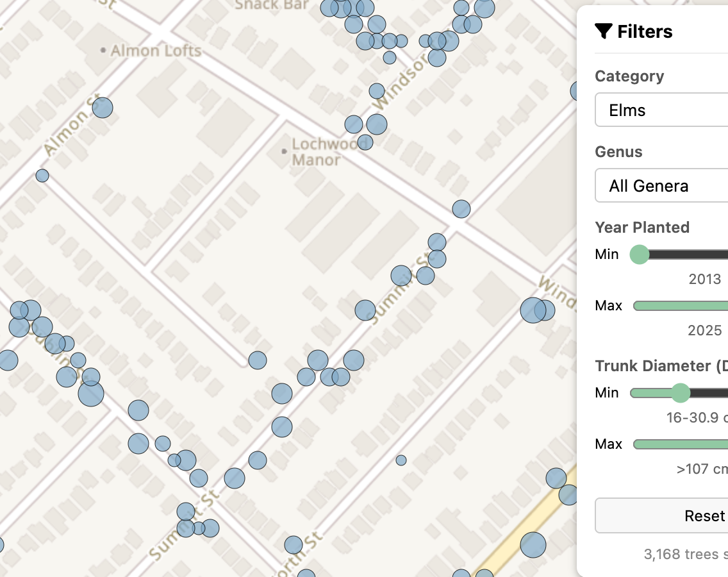Open the Category dropdown showing Elms

(x=661, y=110)
